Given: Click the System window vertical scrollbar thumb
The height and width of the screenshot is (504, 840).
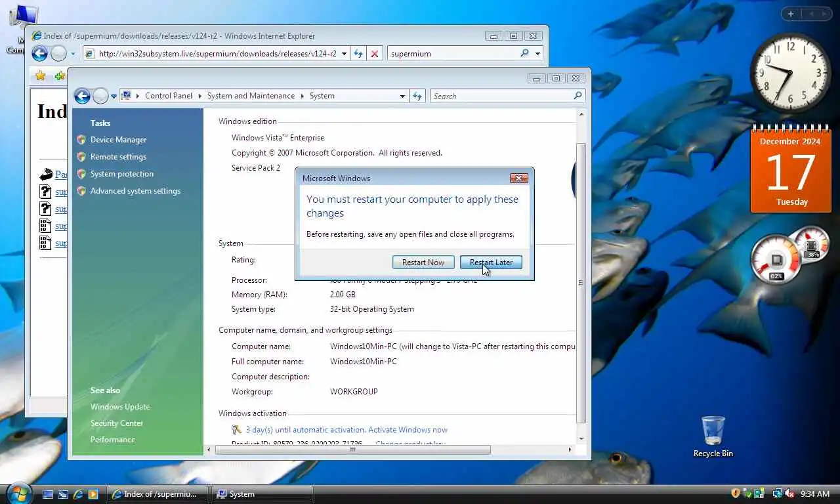Looking at the screenshot, I should [x=581, y=282].
